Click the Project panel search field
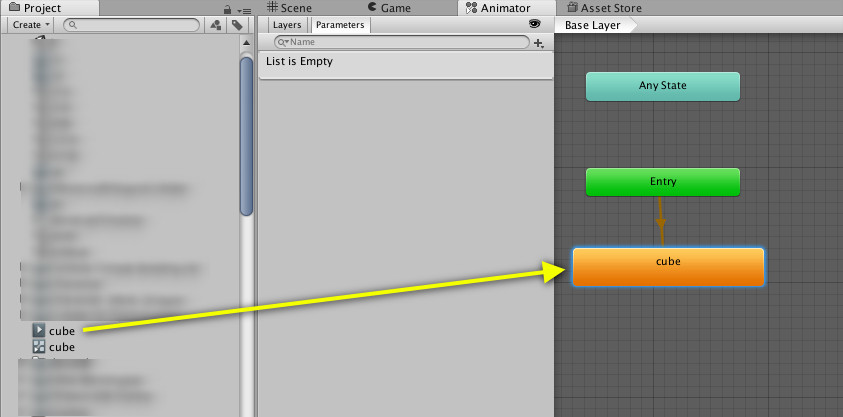 click(x=131, y=25)
